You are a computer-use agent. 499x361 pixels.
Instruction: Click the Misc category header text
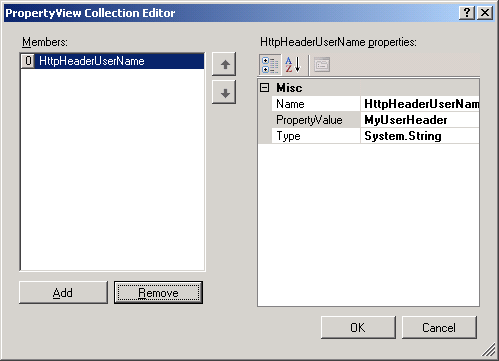(289, 88)
